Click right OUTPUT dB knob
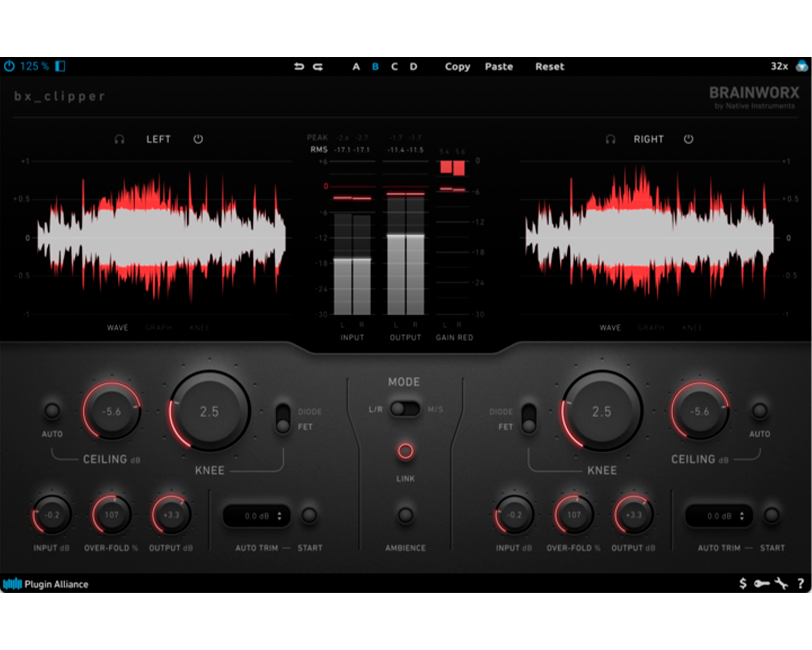 pyautogui.click(x=633, y=515)
